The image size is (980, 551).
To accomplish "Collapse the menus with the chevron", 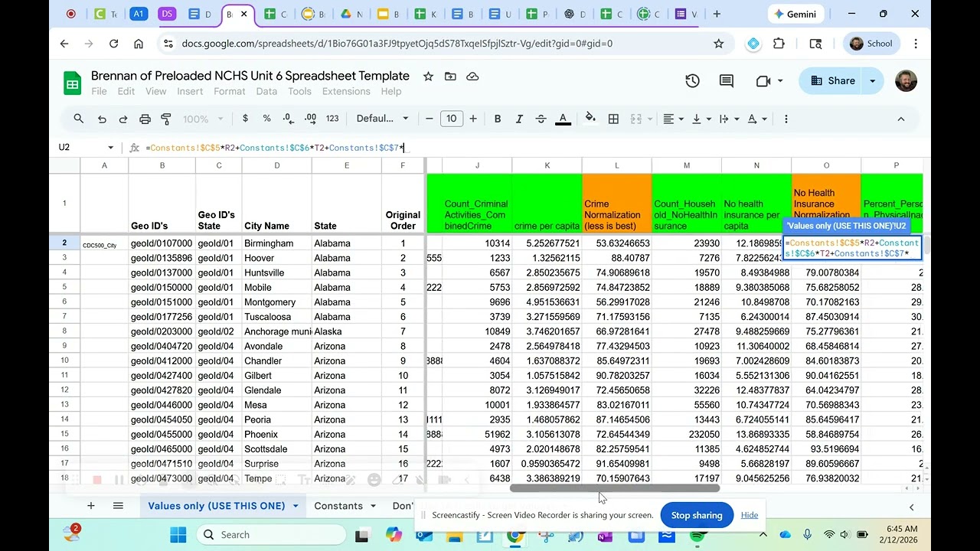I will pyautogui.click(x=900, y=119).
